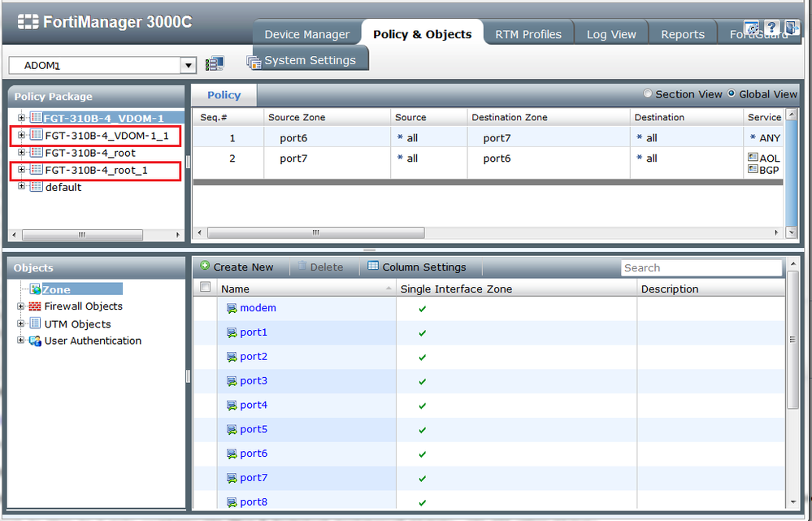This screenshot has height=521, width=812.
Task: Click the Delete trash icon
Action: tap(302, 267)
